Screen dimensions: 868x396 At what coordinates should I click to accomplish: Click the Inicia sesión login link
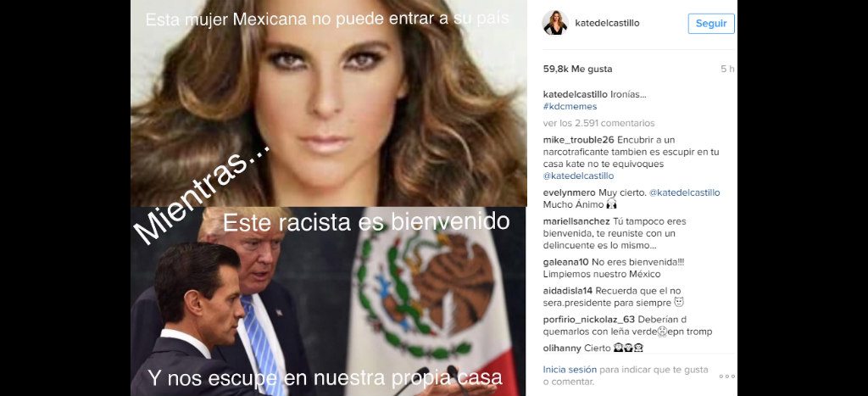562,370
